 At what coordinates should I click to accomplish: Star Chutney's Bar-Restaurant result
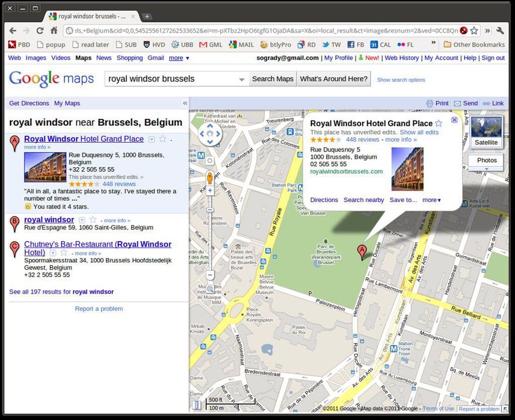(64, 253)
